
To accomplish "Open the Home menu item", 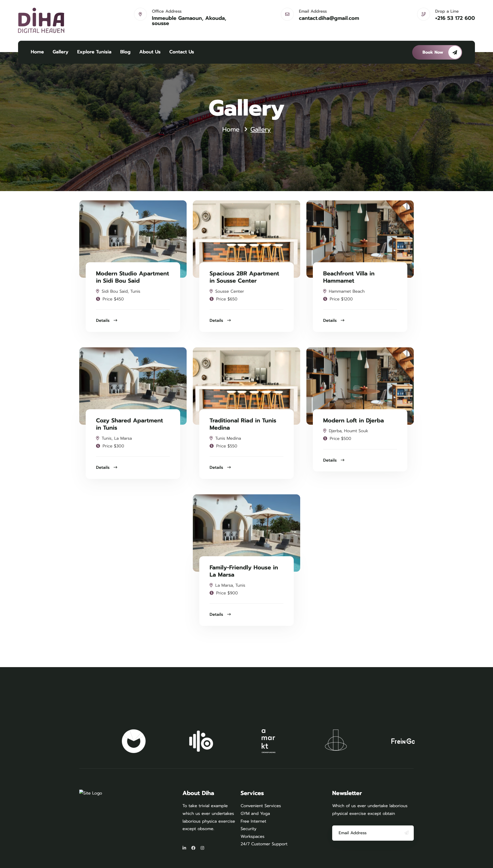I will click(37, 52).
